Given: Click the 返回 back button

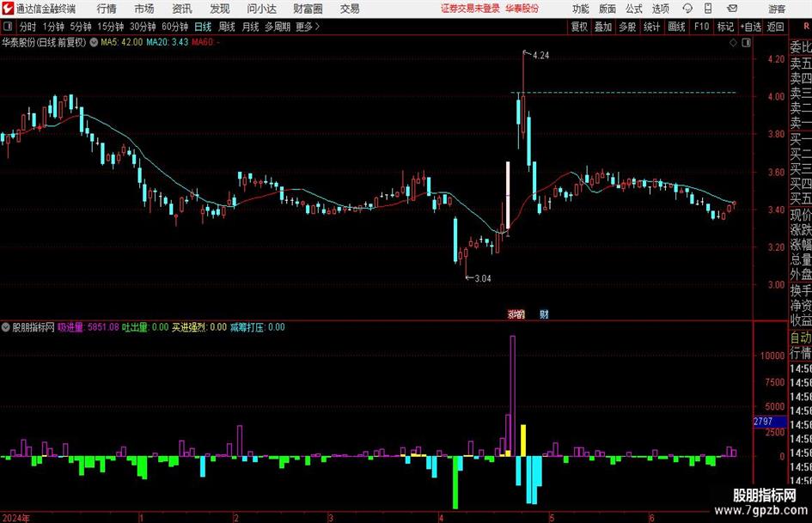Looking at the screenshot, I should (775, 27).
